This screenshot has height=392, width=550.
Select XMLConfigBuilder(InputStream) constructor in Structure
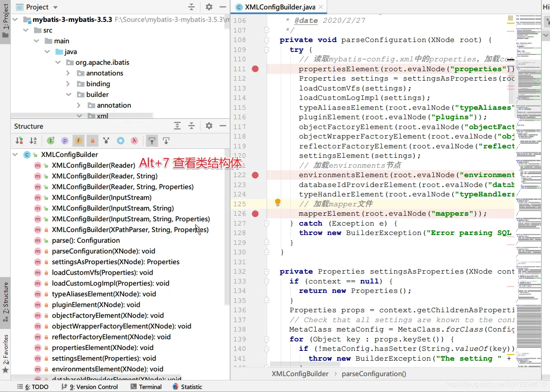tap(102, 198)
